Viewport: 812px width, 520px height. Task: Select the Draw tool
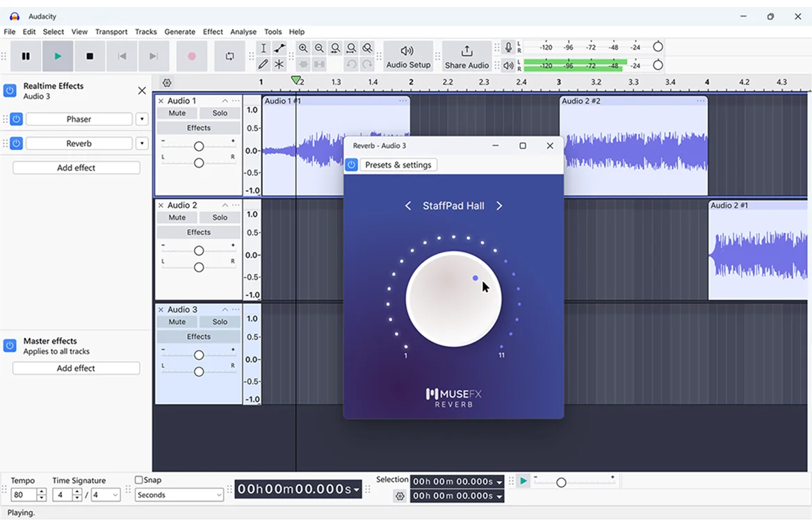(x=263, y=63)
